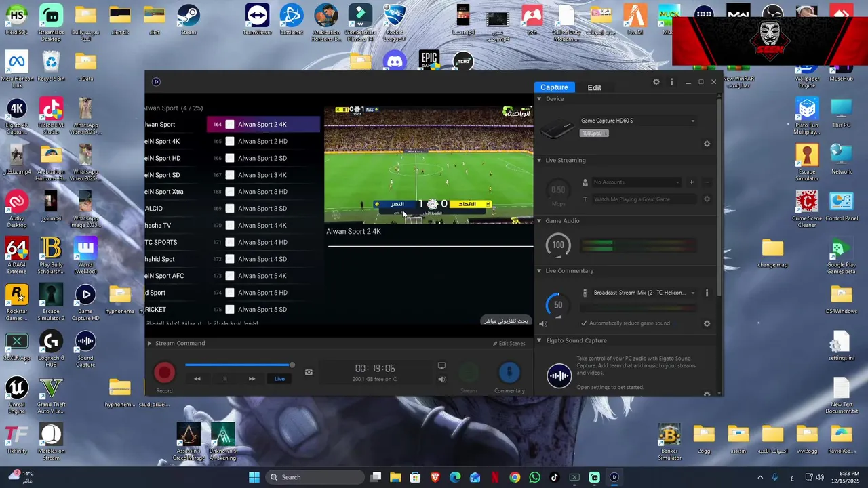
Task: Open Live Commentary settings gear
Action: click(707, 324)
